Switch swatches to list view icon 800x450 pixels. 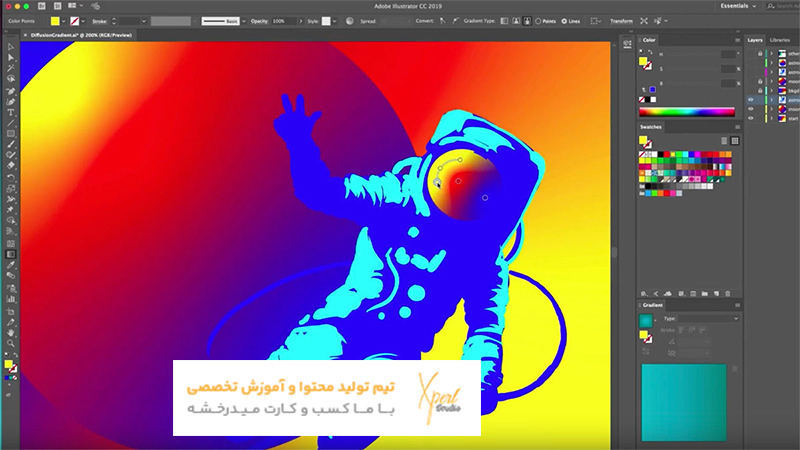724,141
